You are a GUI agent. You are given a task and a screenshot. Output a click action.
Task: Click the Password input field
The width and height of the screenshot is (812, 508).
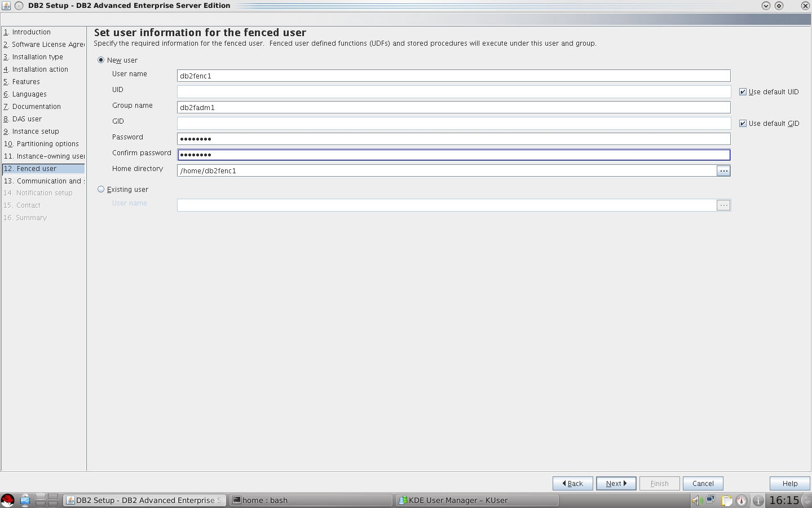454,139
